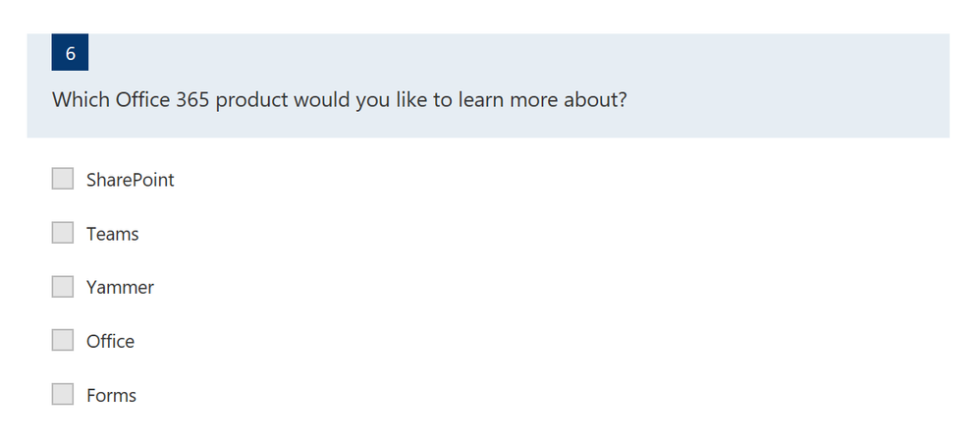Click the letter "F" of Forms
980x447 pixels.
(91, 395)
